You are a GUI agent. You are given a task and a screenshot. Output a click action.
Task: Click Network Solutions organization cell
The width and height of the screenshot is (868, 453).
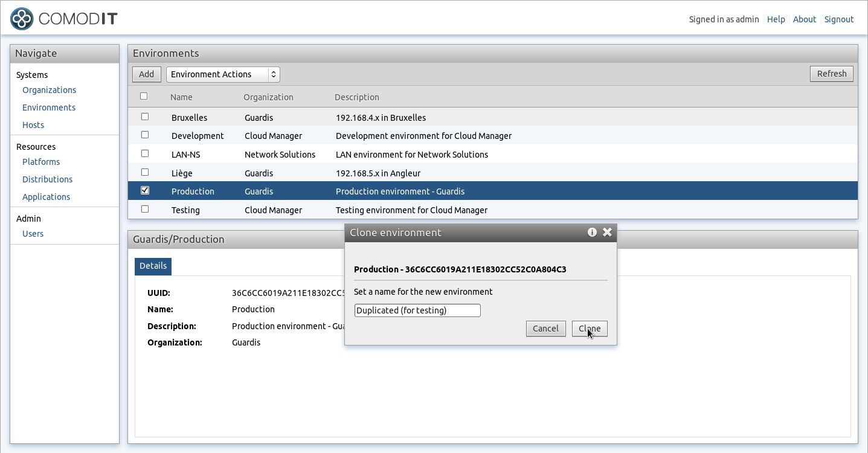[280, 155]
